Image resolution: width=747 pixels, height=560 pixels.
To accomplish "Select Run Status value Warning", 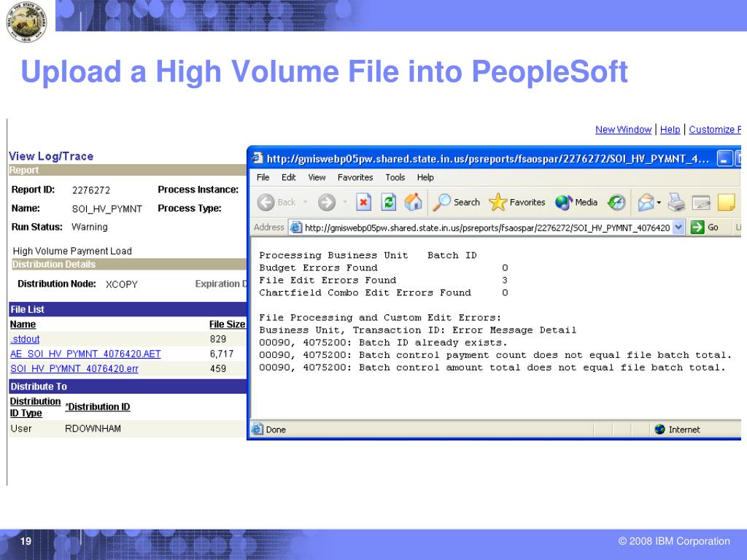I will [90, 227].
